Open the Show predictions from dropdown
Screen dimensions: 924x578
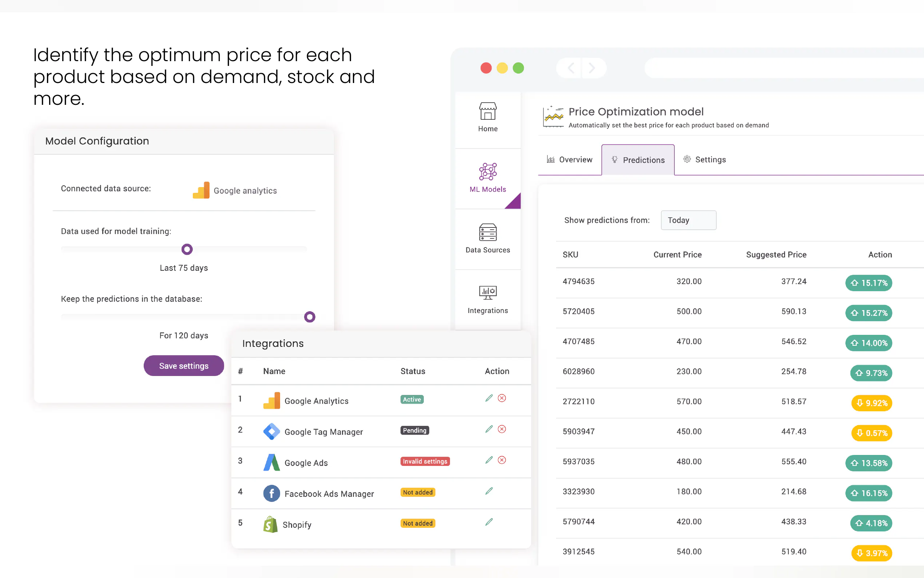(688, 220)
